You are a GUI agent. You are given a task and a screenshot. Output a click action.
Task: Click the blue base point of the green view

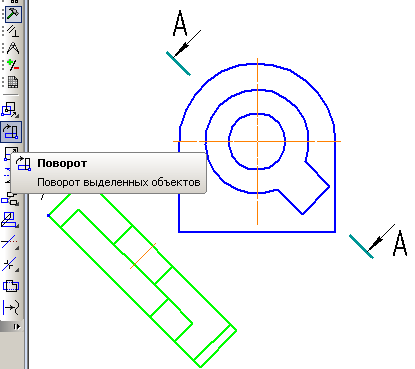(x=49, y=216)
